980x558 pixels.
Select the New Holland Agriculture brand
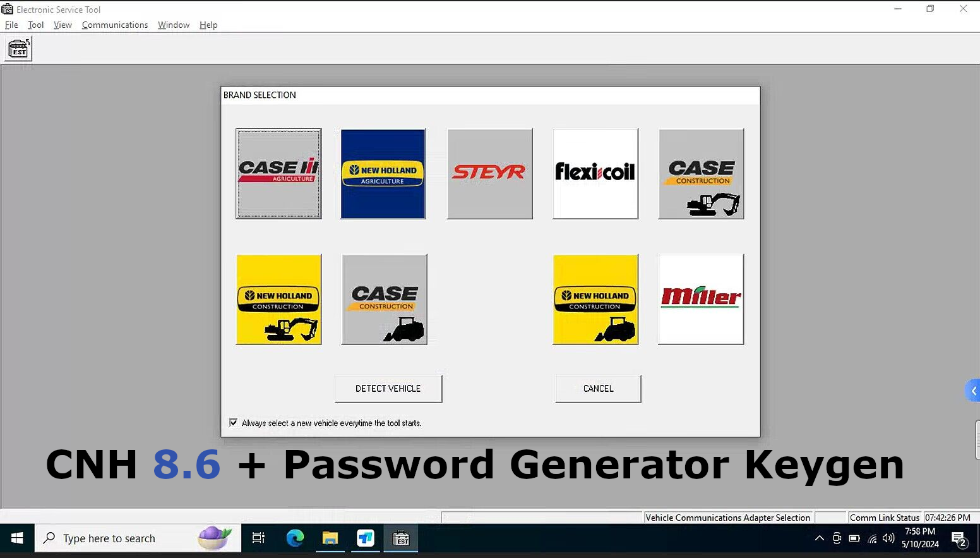pos(383,174)
